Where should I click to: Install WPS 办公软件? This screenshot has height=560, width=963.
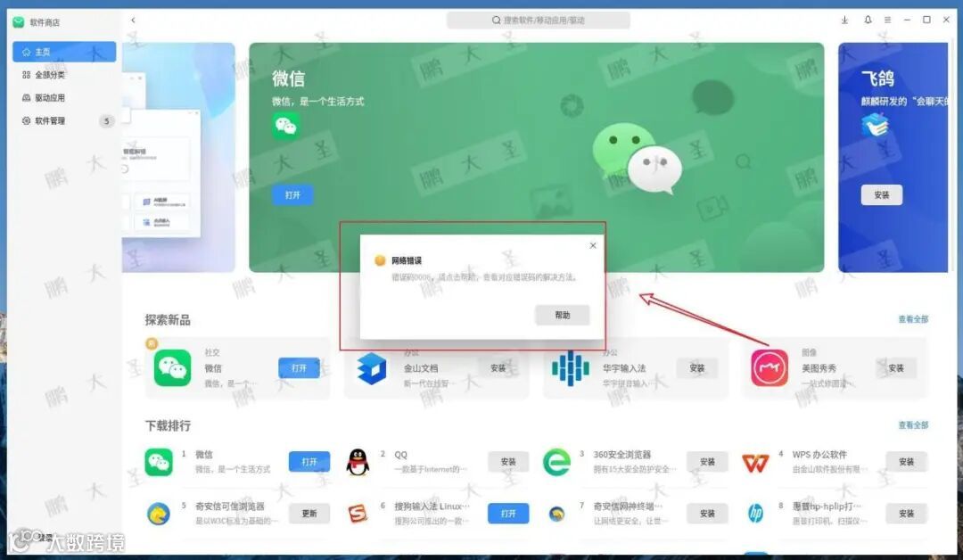pyautogui.click(x=907, y=462)
